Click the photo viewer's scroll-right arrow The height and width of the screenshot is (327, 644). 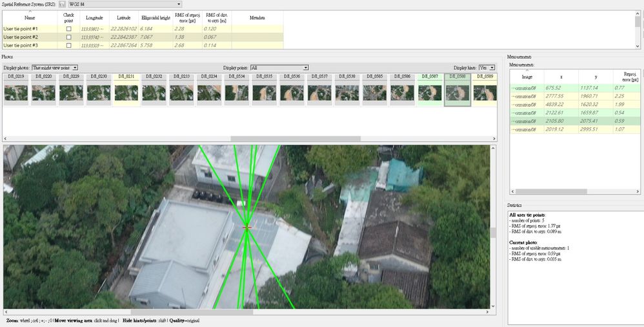(x=488, y=312)
